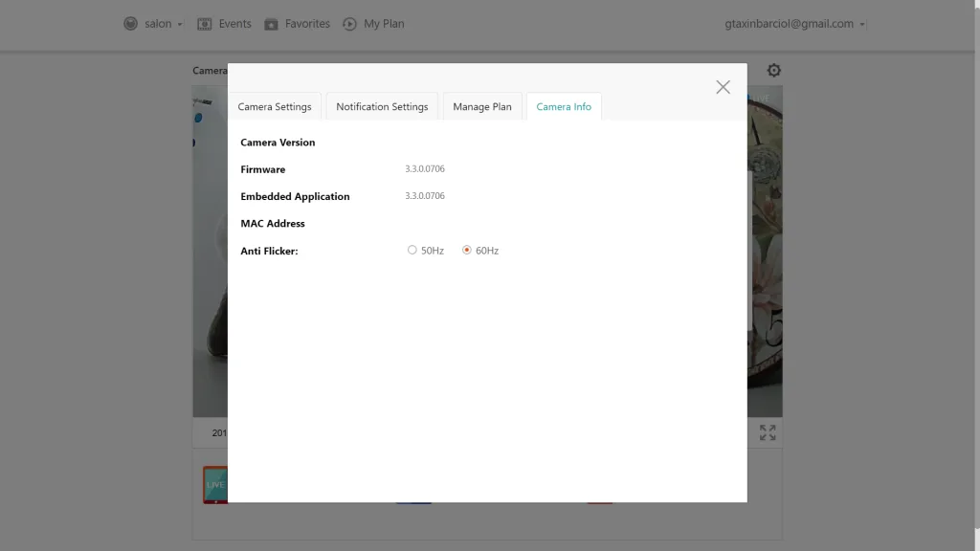The width and height of the screenshot is (980, 551).
Task: Select the LIVE thumbnail icon
Action: point(215,484)
